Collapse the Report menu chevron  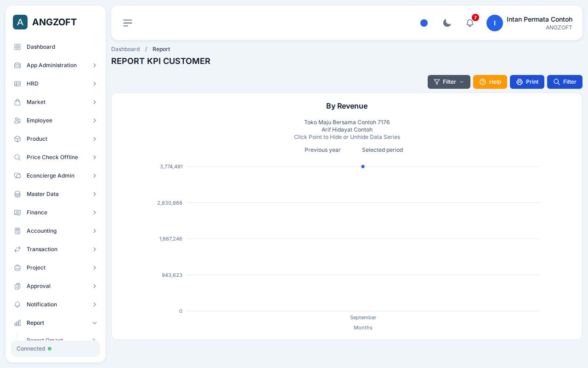pos(95,323)
